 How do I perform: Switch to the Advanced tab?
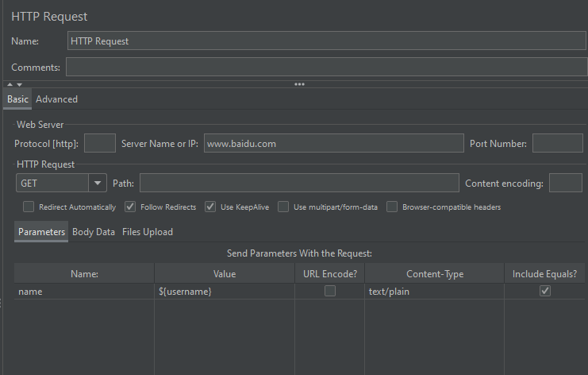pos(56,99)
